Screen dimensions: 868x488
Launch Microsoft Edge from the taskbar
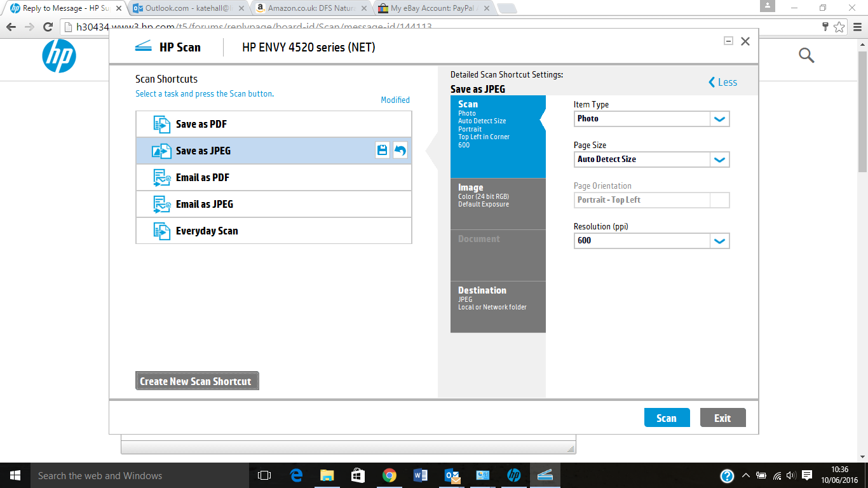click(296, 475)
